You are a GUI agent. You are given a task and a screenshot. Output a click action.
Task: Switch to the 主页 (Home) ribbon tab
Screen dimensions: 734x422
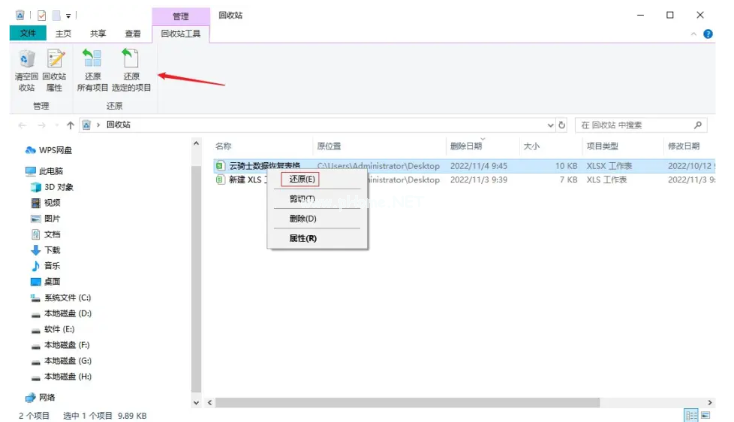[63, 34]
